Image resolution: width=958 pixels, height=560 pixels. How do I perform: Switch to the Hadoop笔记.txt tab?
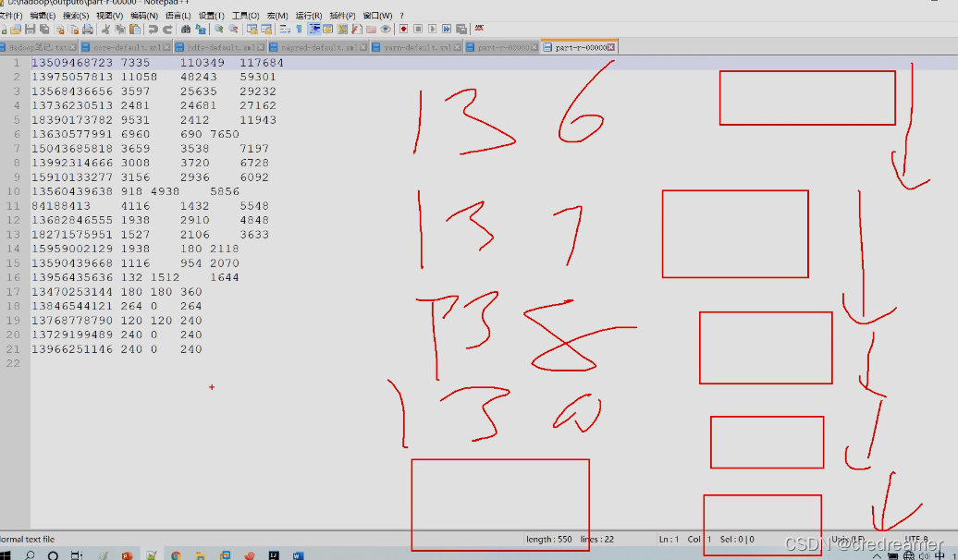click(38, 47)
